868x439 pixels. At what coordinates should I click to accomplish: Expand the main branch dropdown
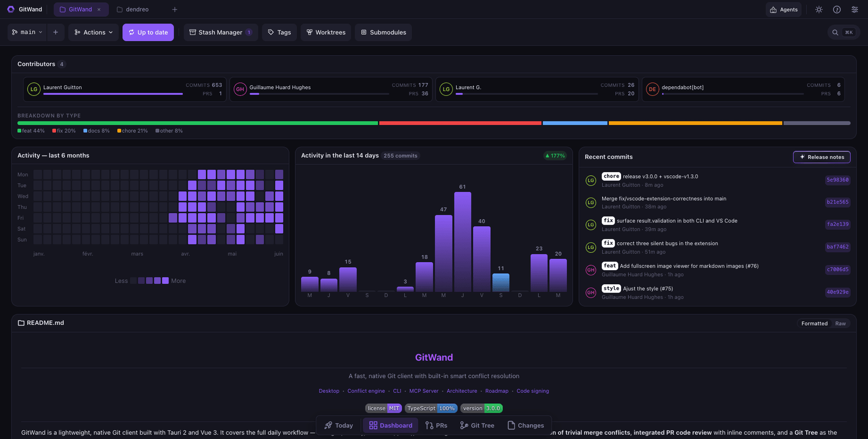click(x=27, y=32)
